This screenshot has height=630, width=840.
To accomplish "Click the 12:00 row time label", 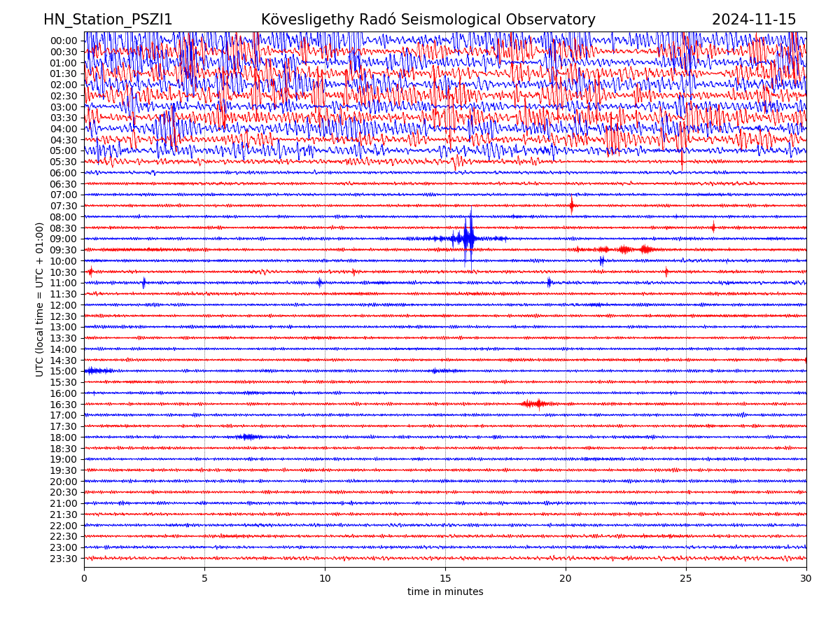I will [x=64, y=305].
